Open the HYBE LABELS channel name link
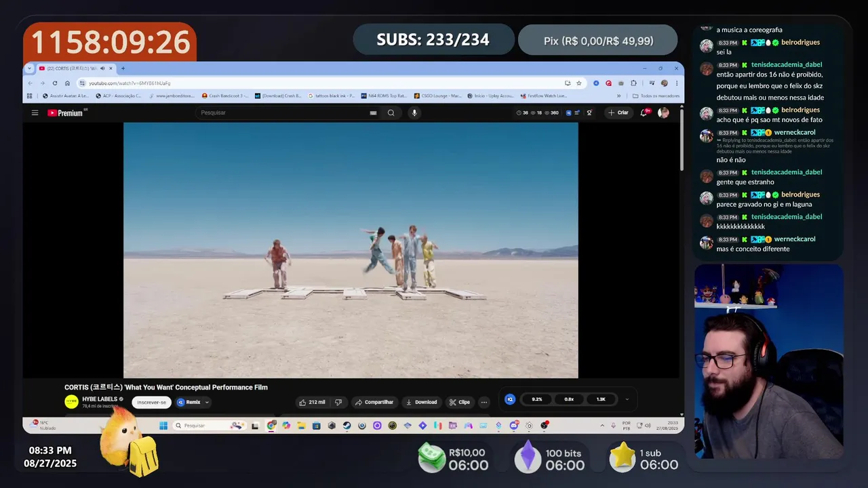The height and width of the screenshot is (488, 868). coord(100,399)
